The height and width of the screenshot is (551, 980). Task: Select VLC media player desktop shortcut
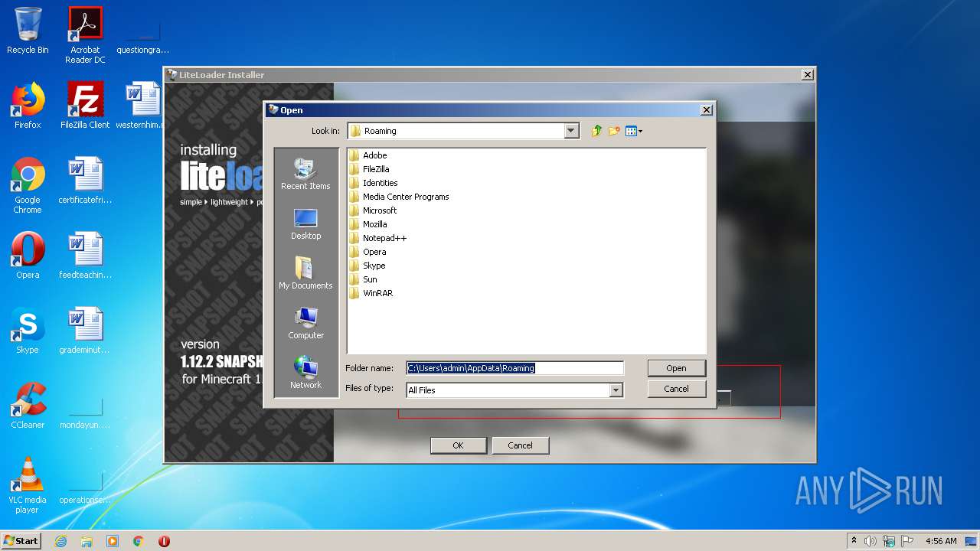pos(28,485)
